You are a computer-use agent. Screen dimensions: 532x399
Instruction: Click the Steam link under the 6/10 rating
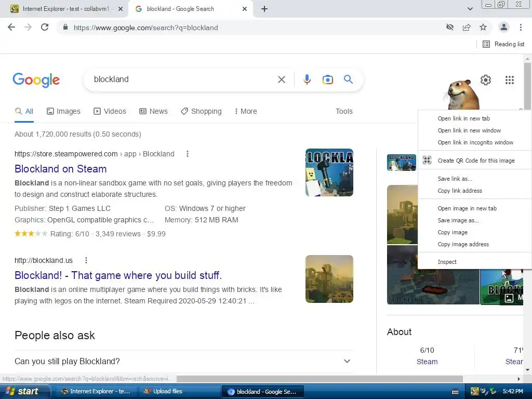pos(427,362)
